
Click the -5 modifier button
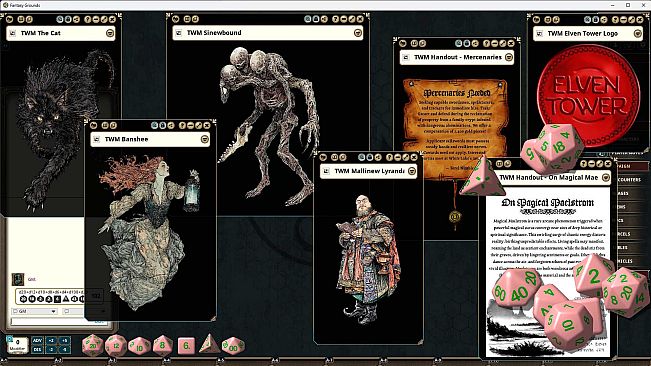(64, 349)
